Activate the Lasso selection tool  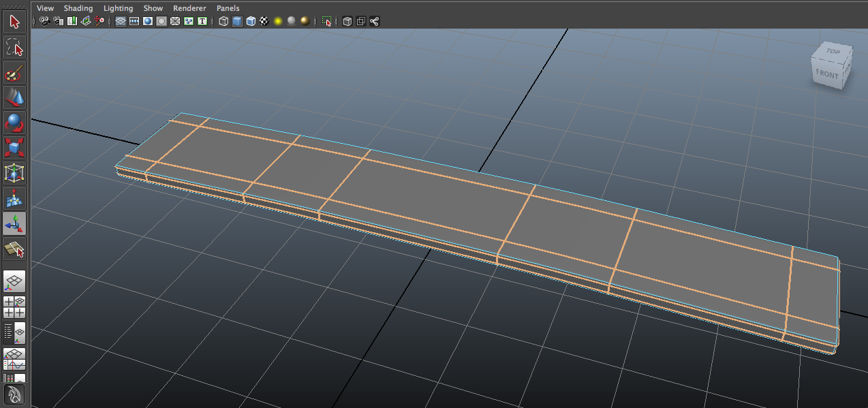[15, 48]
